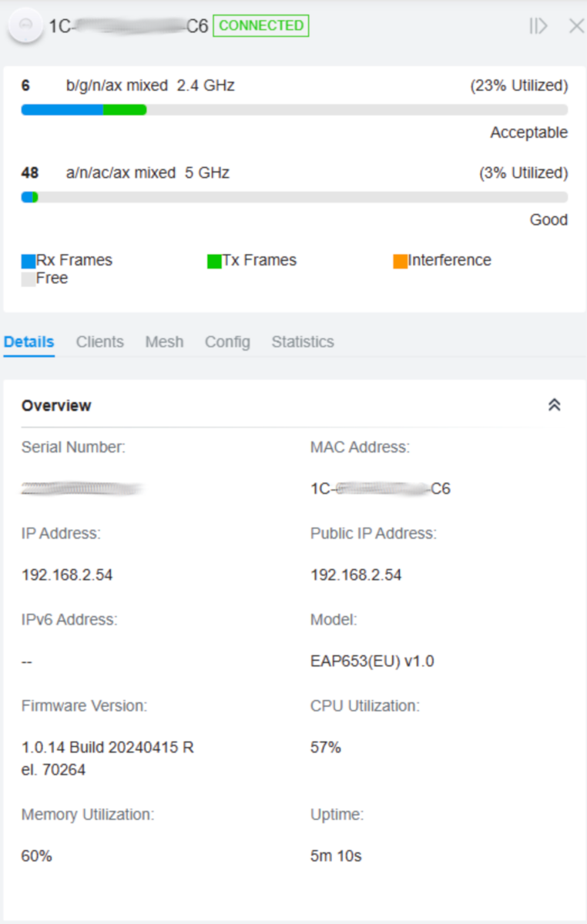The height and width of the screenshot is (924, 587).
Task: Click the gray Free legend swatch
Action: click(29, 279)
